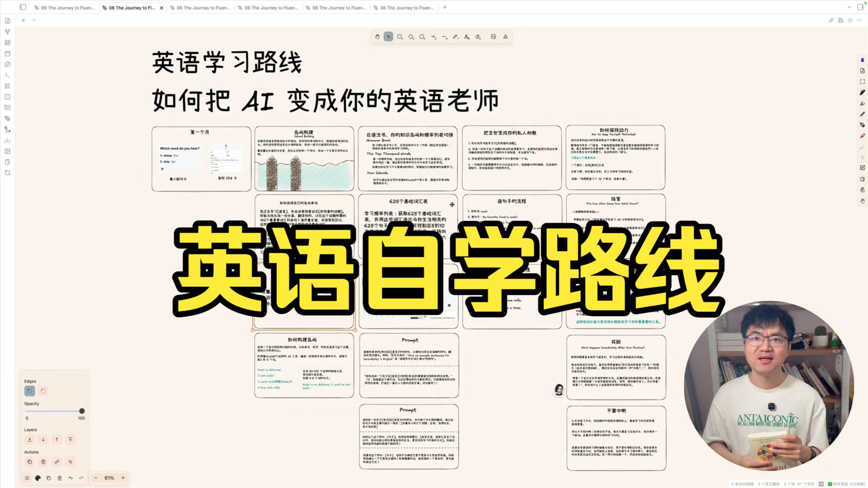Open the Excalidraw hamburger menu
Image resolution: width=868 pixels, height=488 pixels.
pyautogui.click(x=27, y=478)
